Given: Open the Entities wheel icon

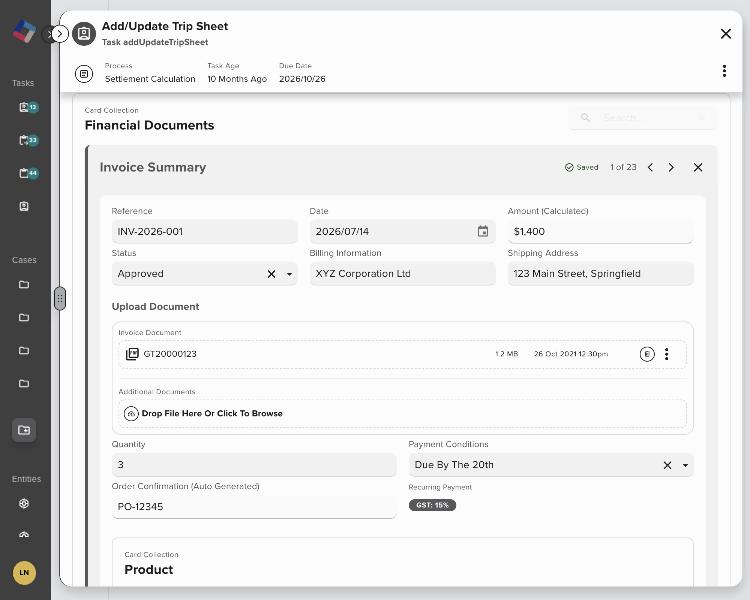Looking at the screenshot, I should tap(24, 503).
